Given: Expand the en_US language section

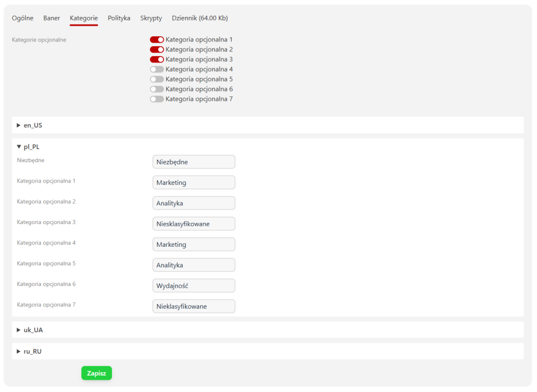Looking at the screenshot, I should (x=33, y=125).
